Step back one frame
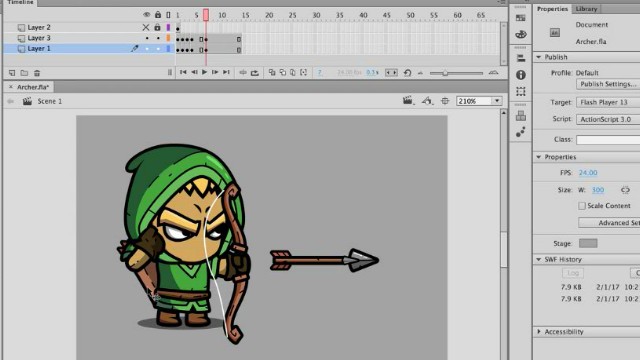 (194, 72)
